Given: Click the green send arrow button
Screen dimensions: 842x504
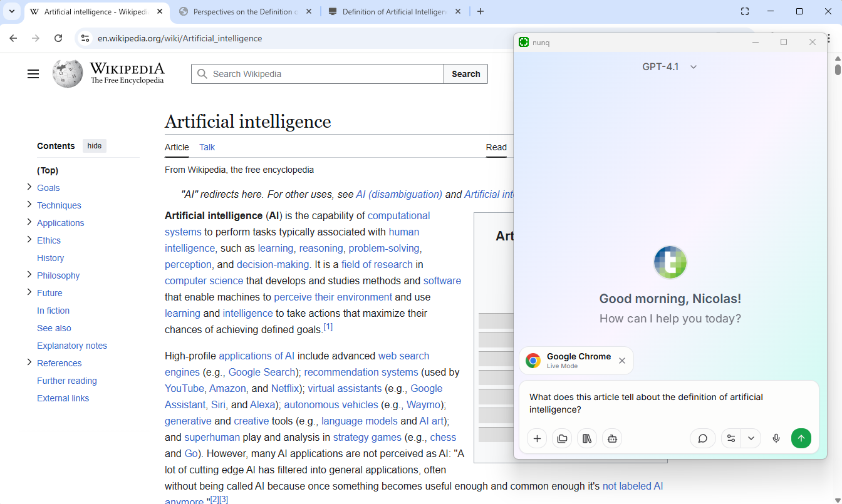Looking at the screenshot, I should click(801, 438).
